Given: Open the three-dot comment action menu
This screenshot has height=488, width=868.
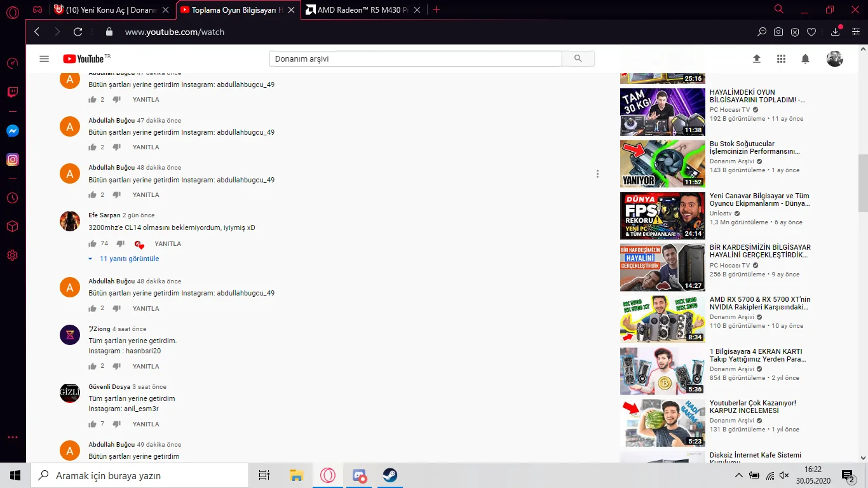Looking at the screenshot, I should click(597, 174).
